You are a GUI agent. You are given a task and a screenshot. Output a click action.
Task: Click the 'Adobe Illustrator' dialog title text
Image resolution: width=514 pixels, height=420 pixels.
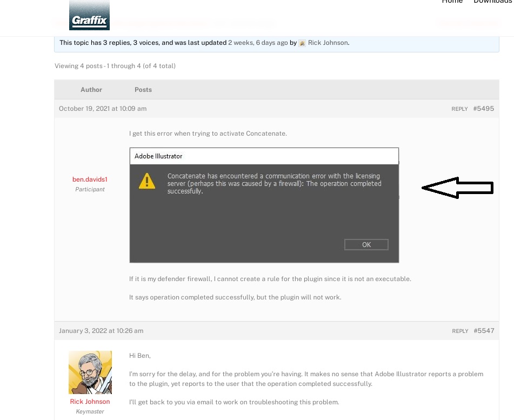(x=158, y=156)
